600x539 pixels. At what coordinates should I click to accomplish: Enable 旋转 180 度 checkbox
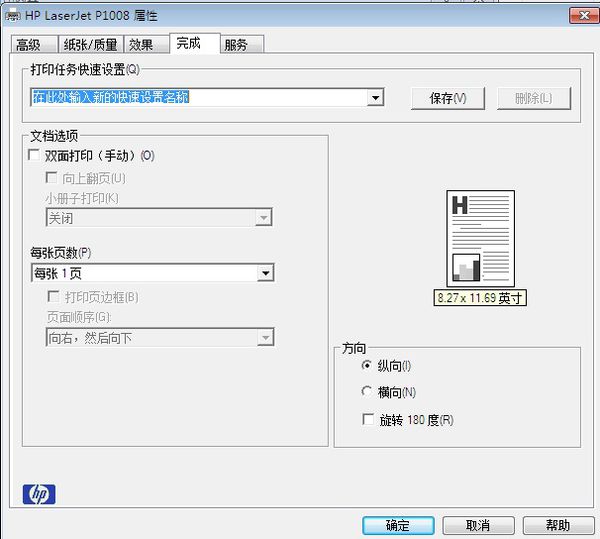click(x=368, y=419)
